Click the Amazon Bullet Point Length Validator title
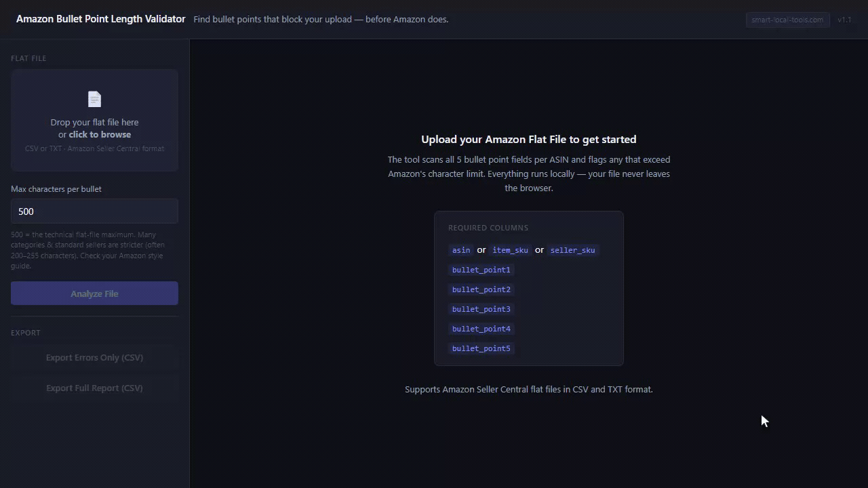The image size is (868, 488). 100,19
